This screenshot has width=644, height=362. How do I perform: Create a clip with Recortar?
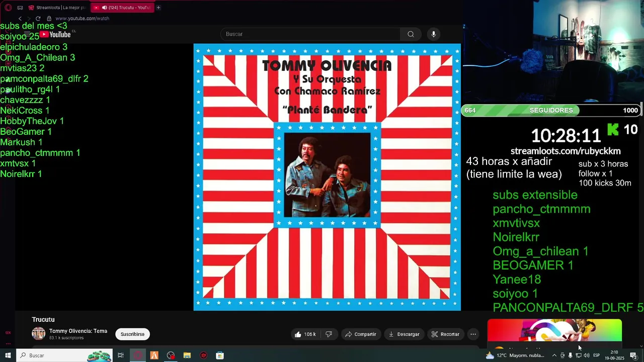445,334
